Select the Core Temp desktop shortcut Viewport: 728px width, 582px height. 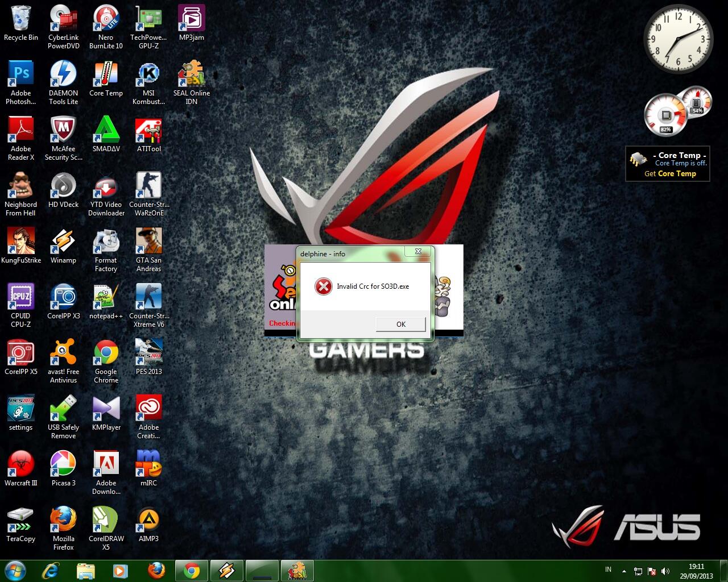(106, 79)
